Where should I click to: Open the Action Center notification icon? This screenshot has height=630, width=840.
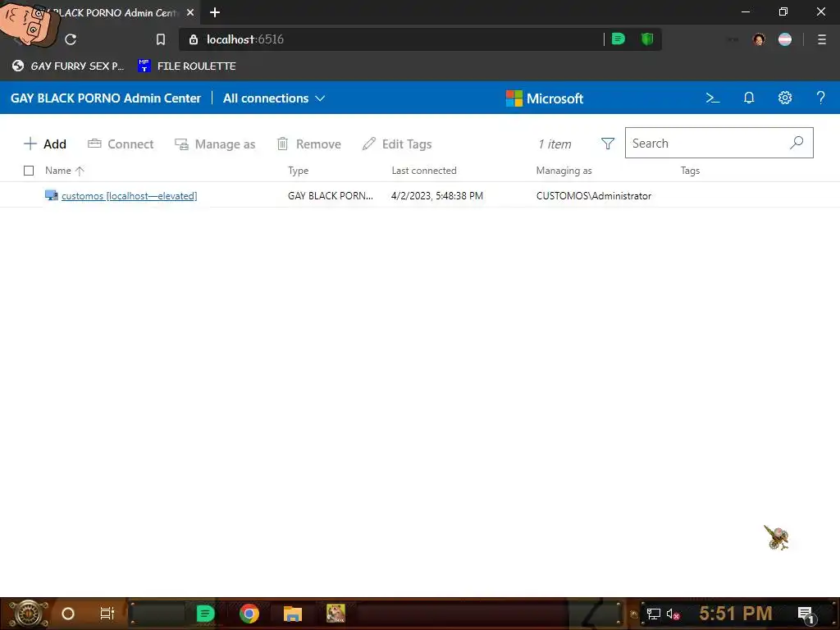[x=806, y=614]
